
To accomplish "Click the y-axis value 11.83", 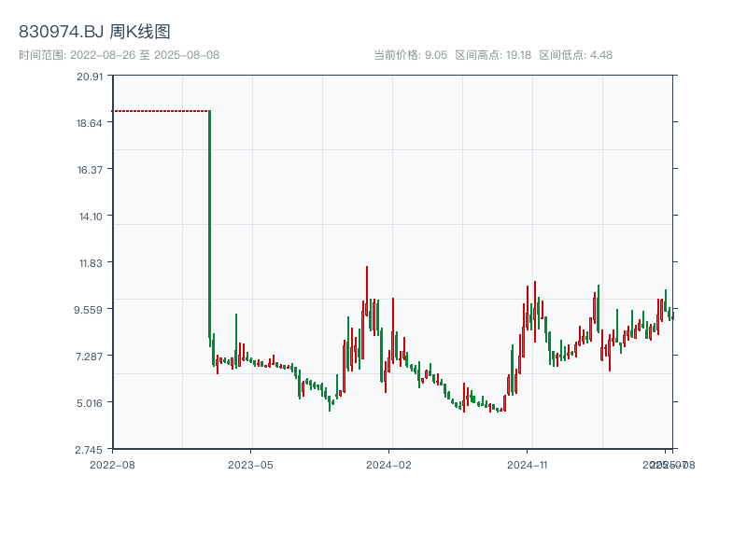I will click(x=91, y=263).
